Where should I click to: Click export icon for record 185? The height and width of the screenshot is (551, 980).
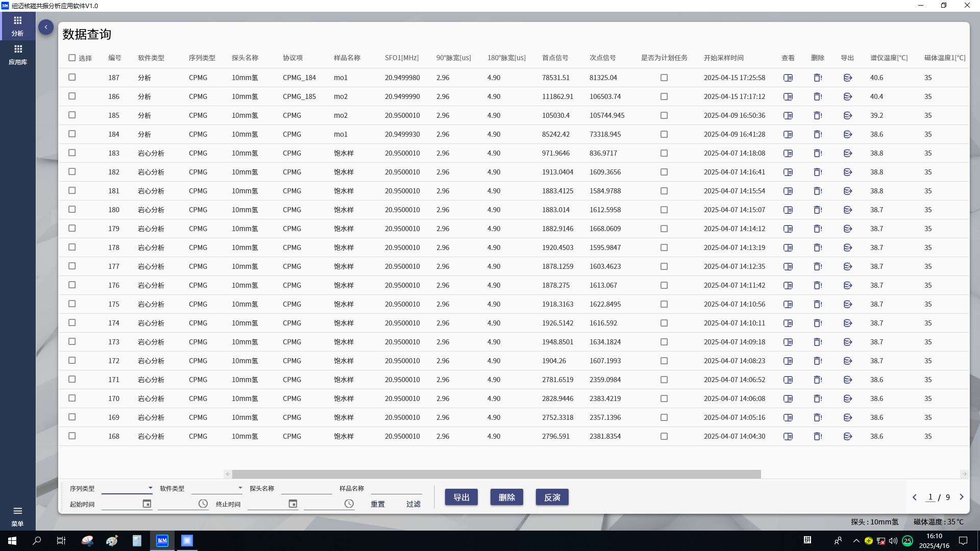point(848,116)
